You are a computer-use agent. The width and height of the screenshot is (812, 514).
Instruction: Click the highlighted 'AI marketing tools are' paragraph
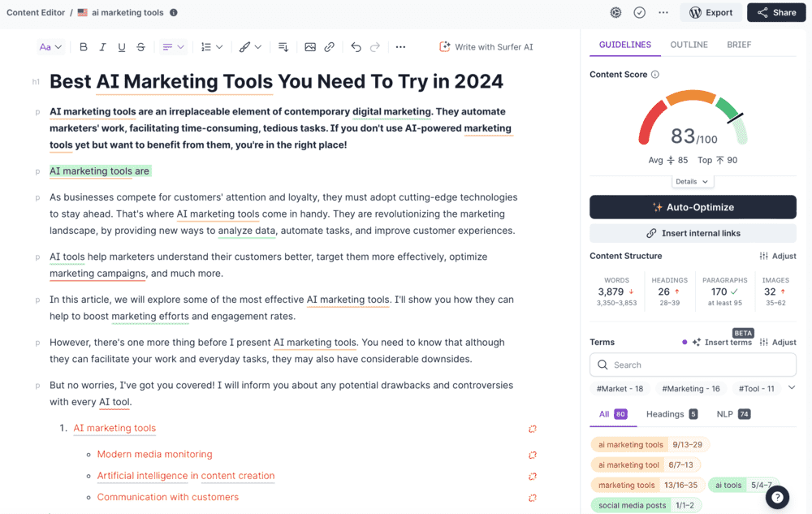[101, 171]
